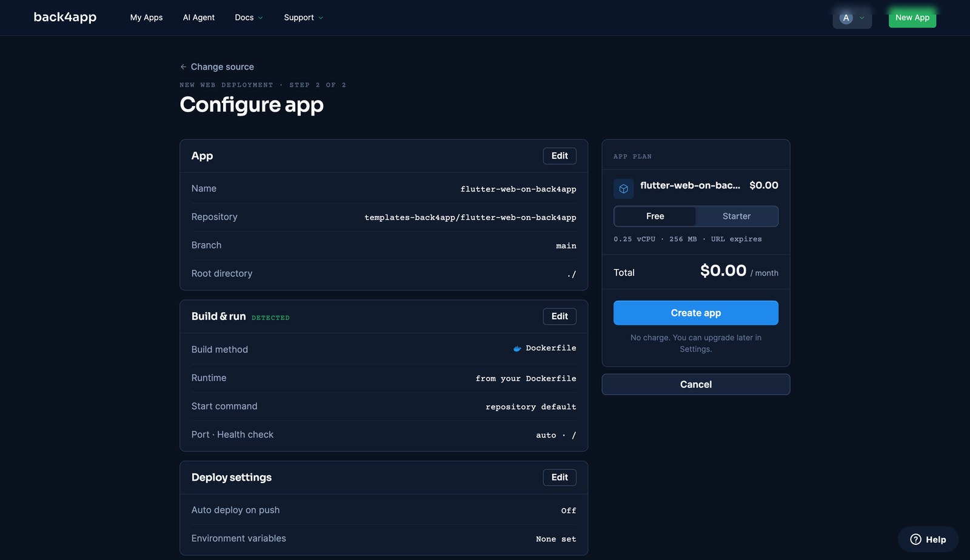Click the 'from your Dockerfile' runtime value
Viewport: 970px width, 560px height.
coord(526,378)
